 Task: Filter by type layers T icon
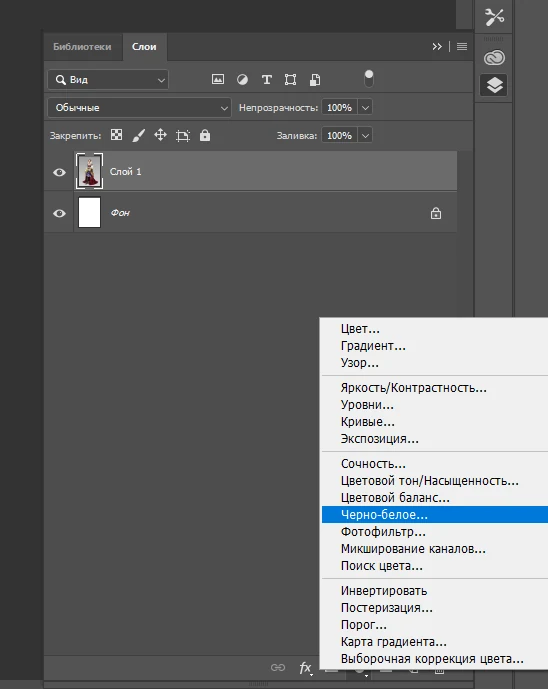(x=266, y=80)
